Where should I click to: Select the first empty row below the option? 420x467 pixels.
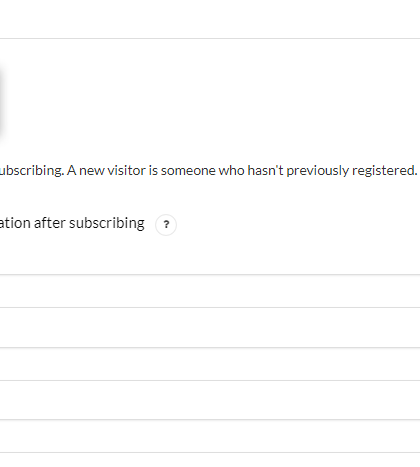(210, 291)
